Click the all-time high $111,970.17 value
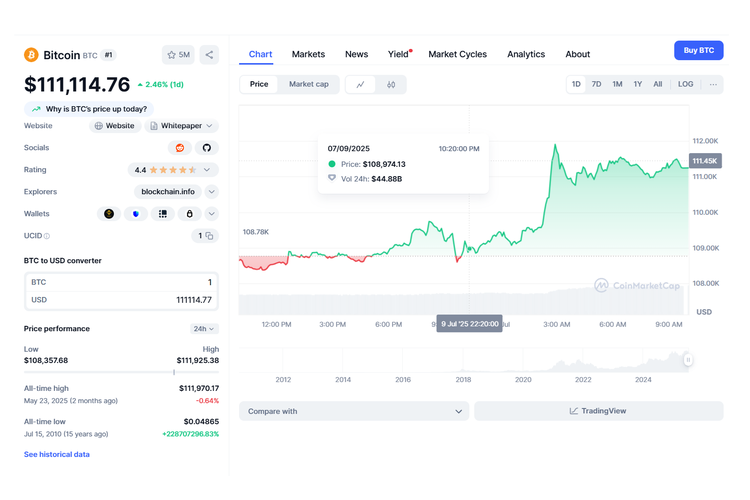The height and width of the screenshot is (500, 750). [199, 389]
